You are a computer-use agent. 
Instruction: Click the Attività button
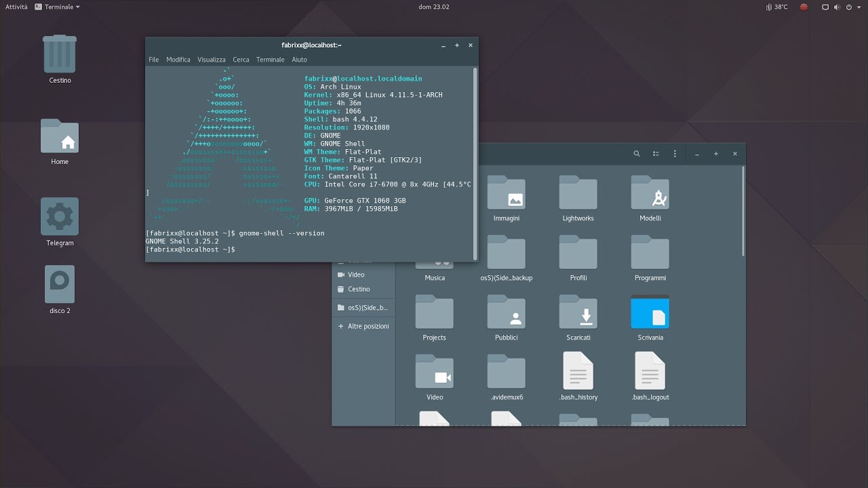[16, 7]
